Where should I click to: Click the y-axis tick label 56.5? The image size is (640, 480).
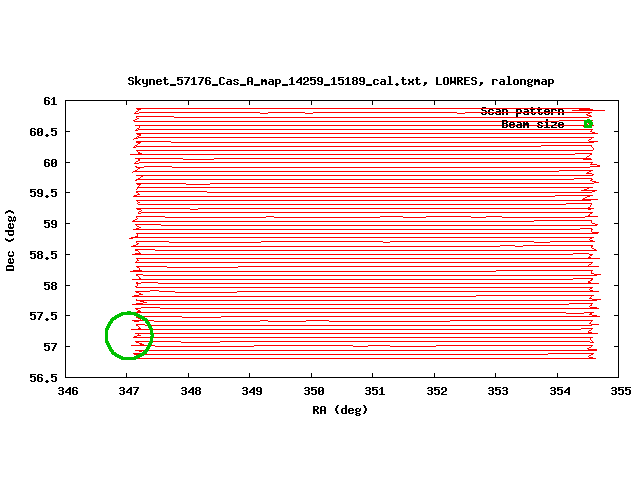tap(43, 378)
